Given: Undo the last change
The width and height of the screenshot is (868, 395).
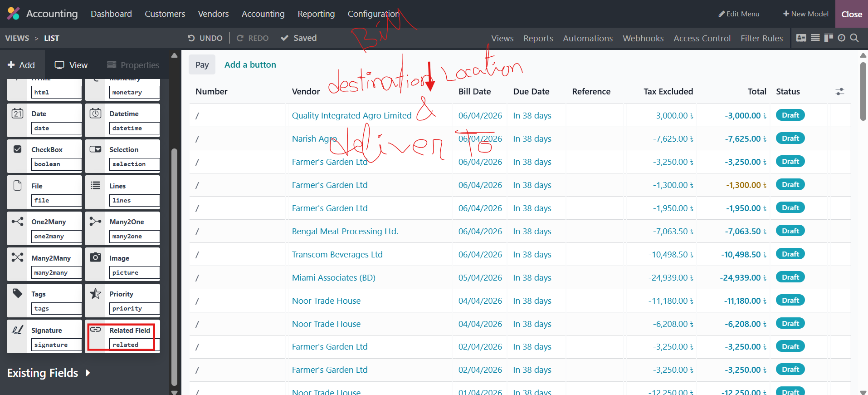Looking at the screenshot, I should coord(205,38).
